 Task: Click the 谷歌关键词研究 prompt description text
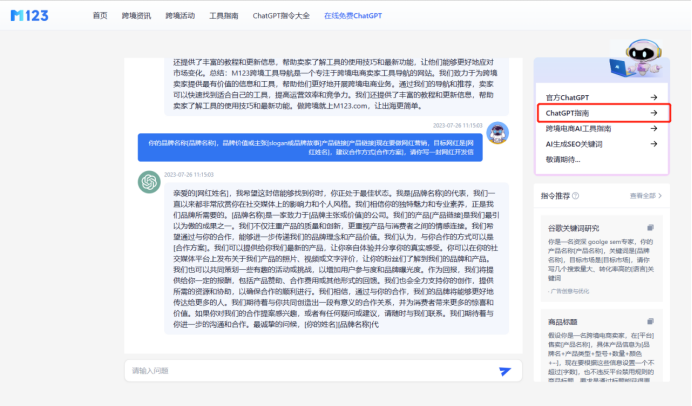pos(601,260)
